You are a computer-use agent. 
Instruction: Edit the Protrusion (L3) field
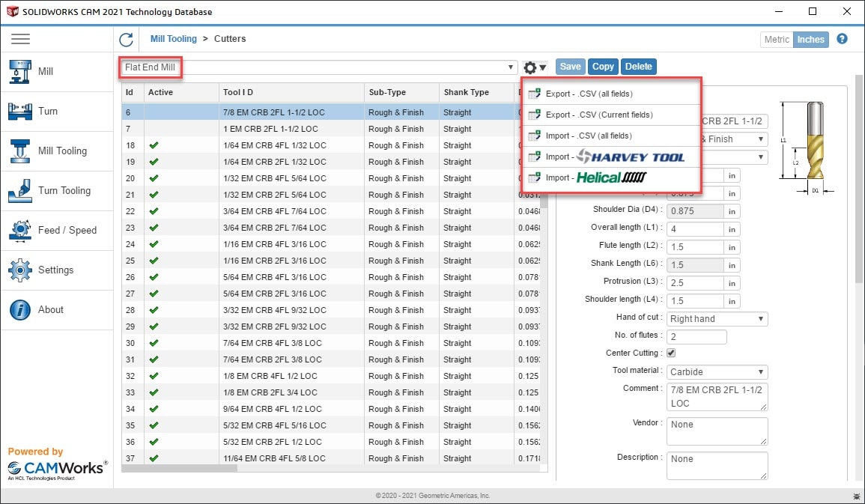[x=695, y=283]
